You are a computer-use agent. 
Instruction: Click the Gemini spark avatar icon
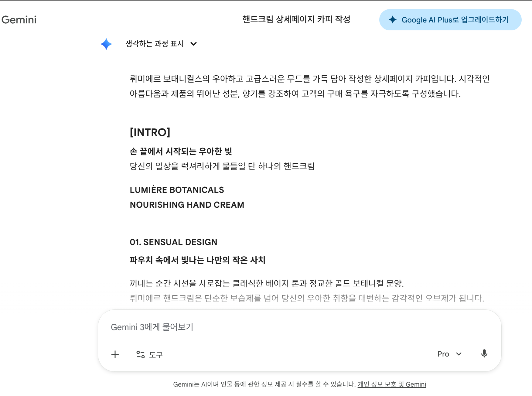click(106, 44)
